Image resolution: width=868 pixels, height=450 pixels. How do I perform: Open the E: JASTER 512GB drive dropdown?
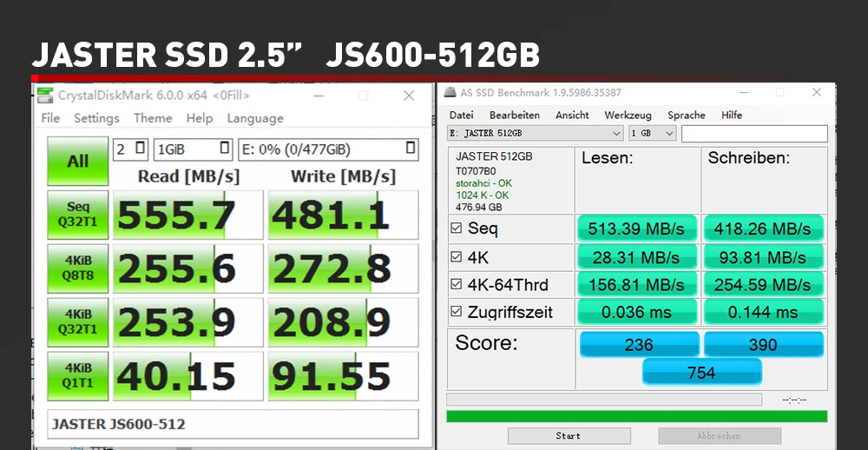click(536, 134)
